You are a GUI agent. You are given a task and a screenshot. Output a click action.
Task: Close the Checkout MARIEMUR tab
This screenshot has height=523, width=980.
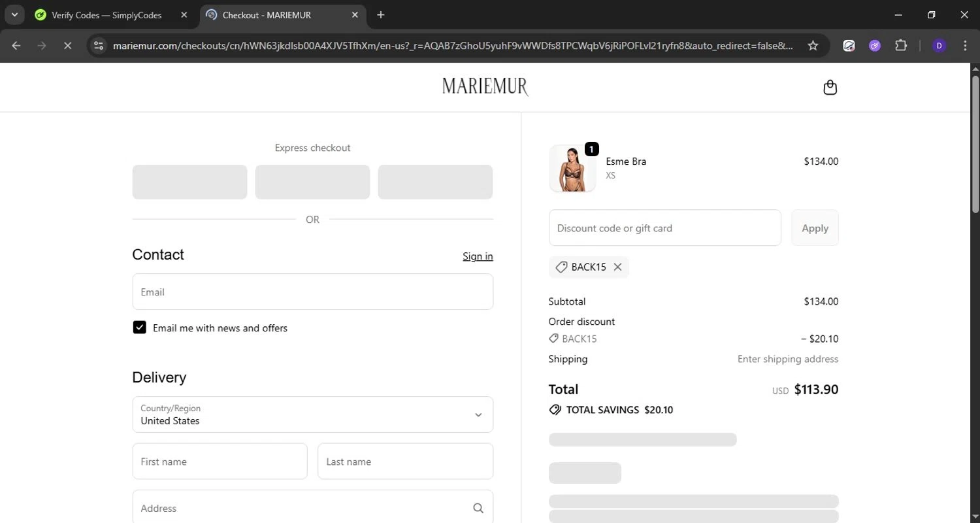(x=355, y=14)
